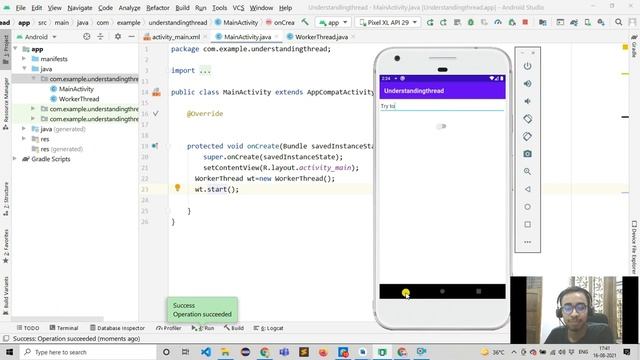Select WorkerThread class in project tree

click(79, 99)
